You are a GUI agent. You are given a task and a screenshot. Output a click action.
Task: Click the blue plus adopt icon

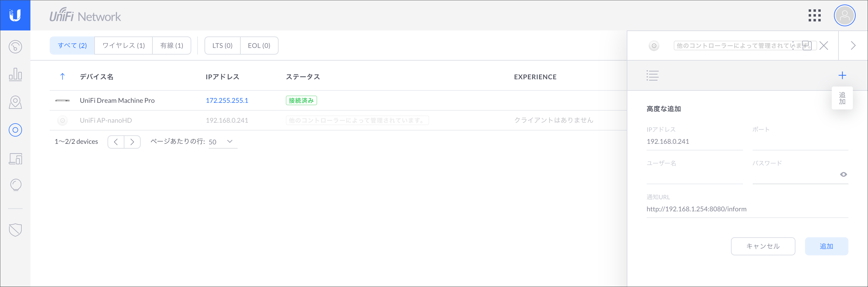(x=842, y=75)
